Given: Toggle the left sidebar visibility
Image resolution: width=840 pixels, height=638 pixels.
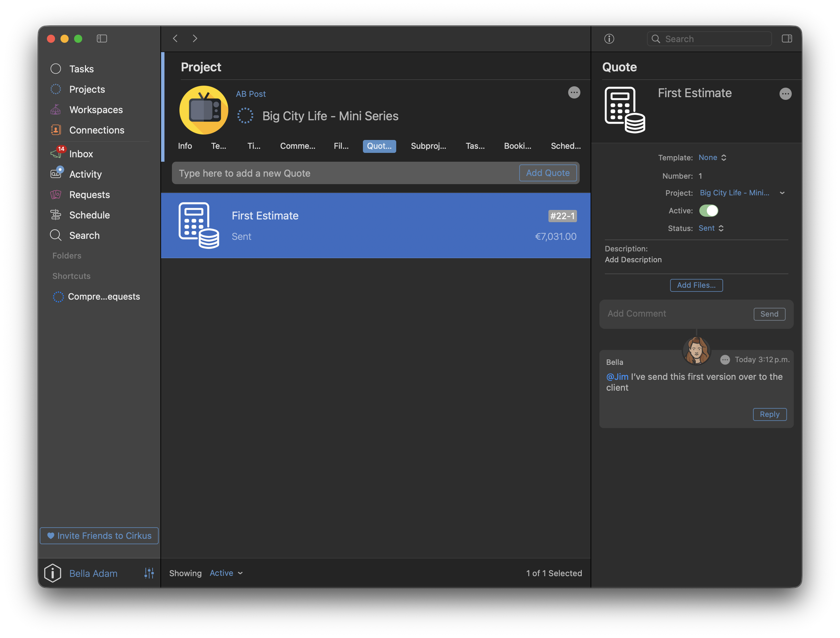Looking at the screenshot, I should pyautogui.click(x=102, y=39).
